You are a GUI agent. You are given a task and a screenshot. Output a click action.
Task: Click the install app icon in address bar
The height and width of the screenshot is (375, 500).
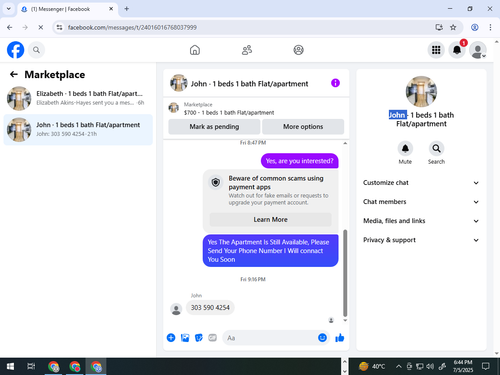click(439, 27)
